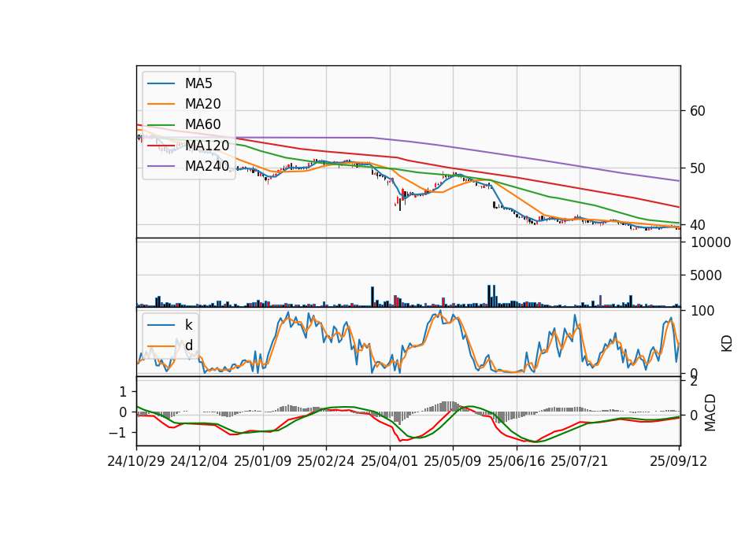Click the MACD left axis value −1
This screenshot has height=543, width=756.
pyautogui.click(x=118, y=433)
